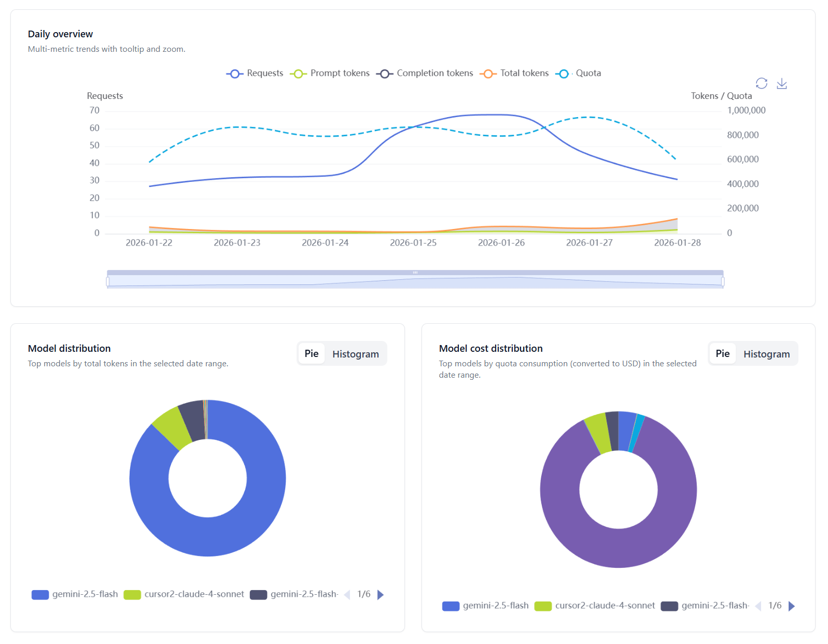The width and height of the screenshot is (828, 644).
Task: Download the daily overview chart image
Action: [x=782, y=83]
